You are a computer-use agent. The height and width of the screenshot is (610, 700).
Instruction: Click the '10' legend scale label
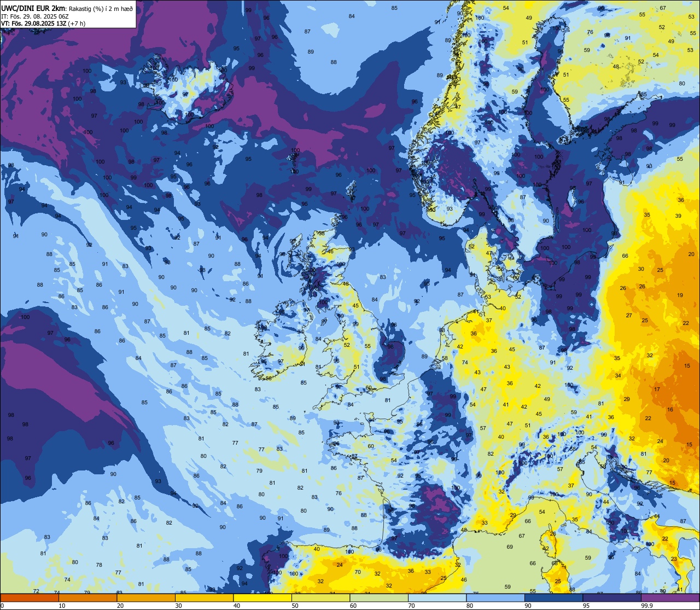click(62, 606)
